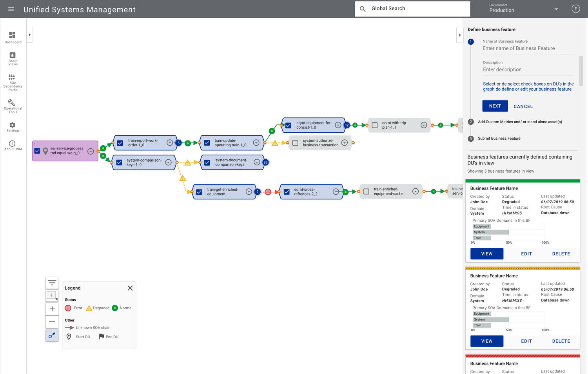Click the CANCEL button
This screenshot has height=374, width=588.
coord(523,106)
